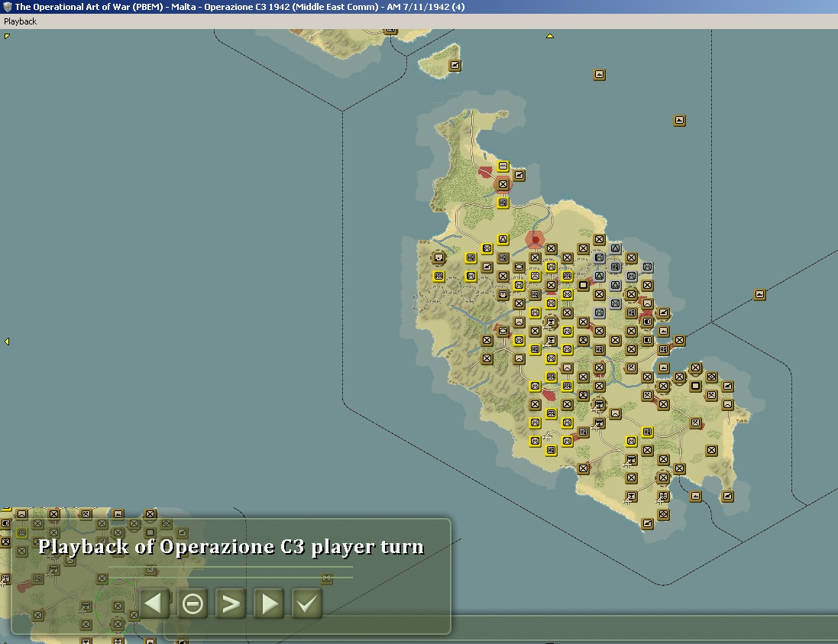This screenshot has height=644, width=838.
Task: Click the 'Playback of Operazione C3 player turn' heading
Action: click(x=231, y=547)
